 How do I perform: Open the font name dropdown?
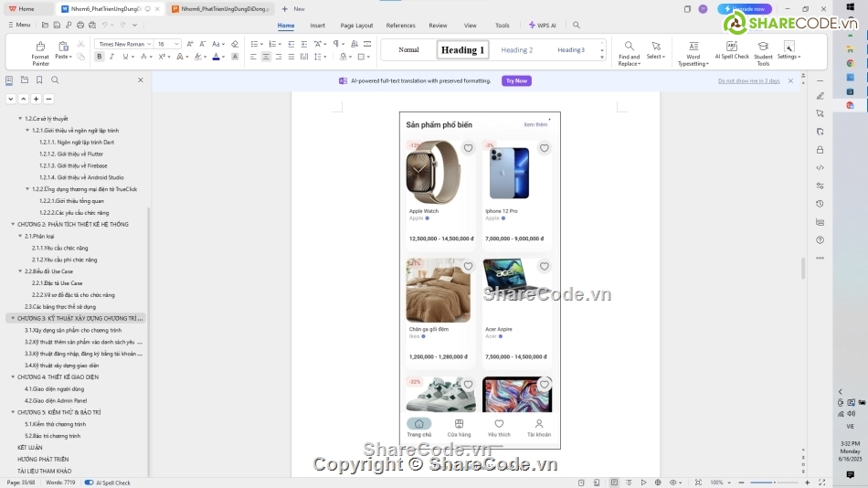tap(149, 44)
